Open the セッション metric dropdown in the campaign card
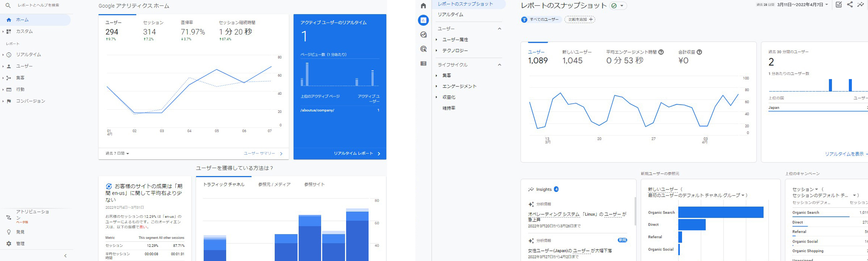Viewport: 868px width, 261px height. point(805,189)
